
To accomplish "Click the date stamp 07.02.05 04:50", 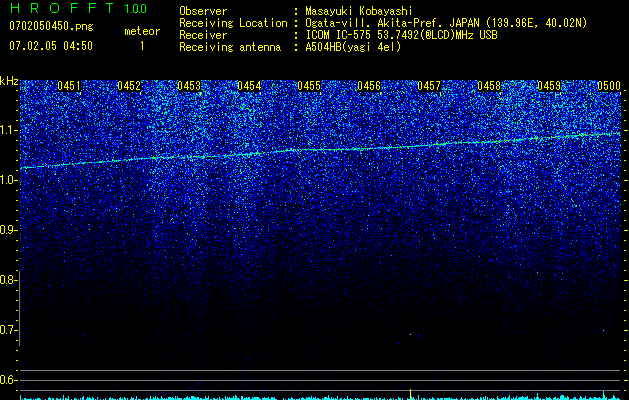I will (51, 46).
